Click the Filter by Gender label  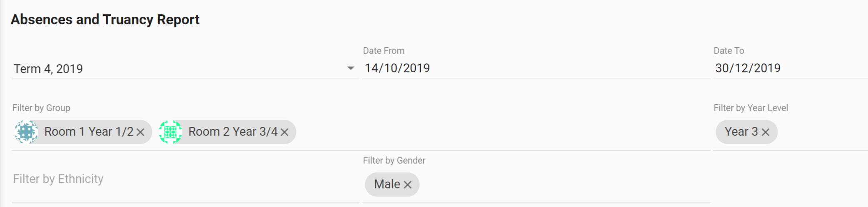tap(394, 161)
